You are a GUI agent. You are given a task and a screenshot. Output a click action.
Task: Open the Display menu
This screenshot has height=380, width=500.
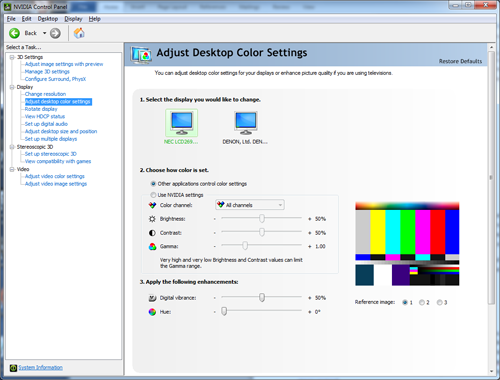point(73,19)
